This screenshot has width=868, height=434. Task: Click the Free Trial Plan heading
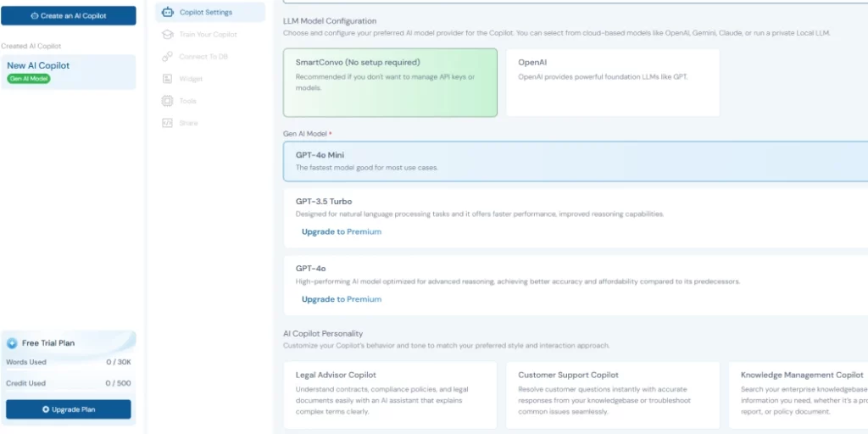(48, 343)
